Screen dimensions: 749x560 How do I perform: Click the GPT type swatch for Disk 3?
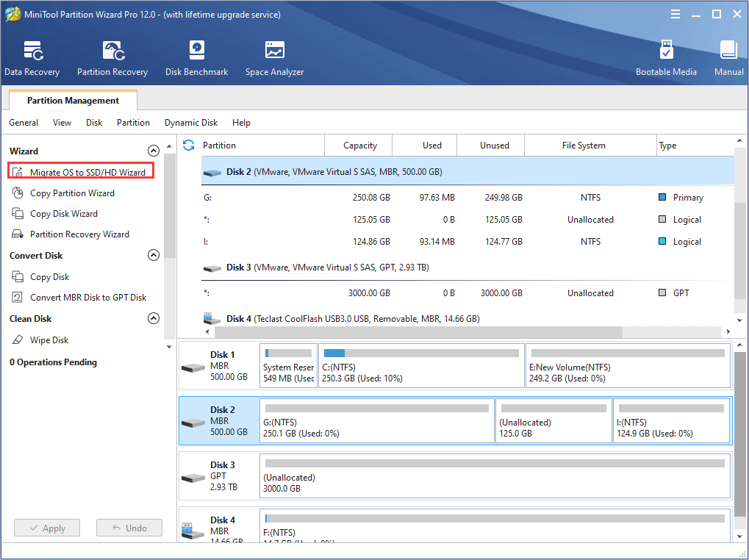click(x=662, y=292)
